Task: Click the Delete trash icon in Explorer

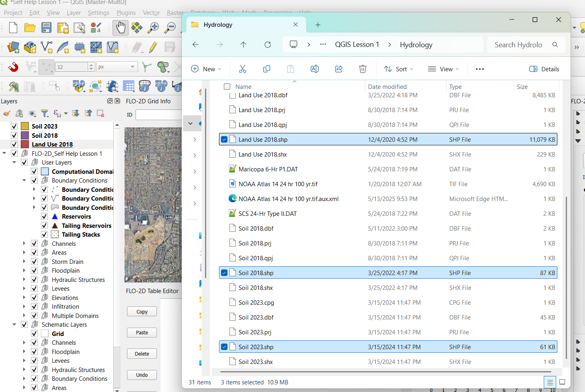Action: tap(362, 69)
